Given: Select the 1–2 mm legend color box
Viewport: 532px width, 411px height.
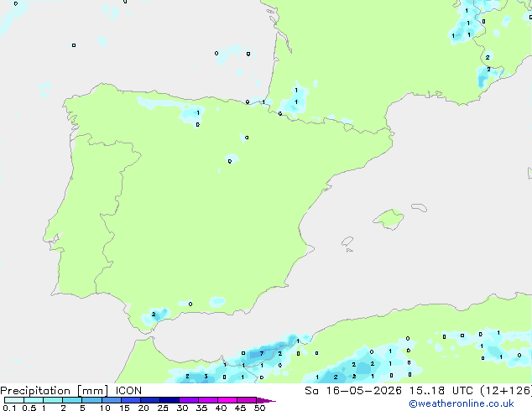Looking at the screenshot, I should tap(53, 400).
